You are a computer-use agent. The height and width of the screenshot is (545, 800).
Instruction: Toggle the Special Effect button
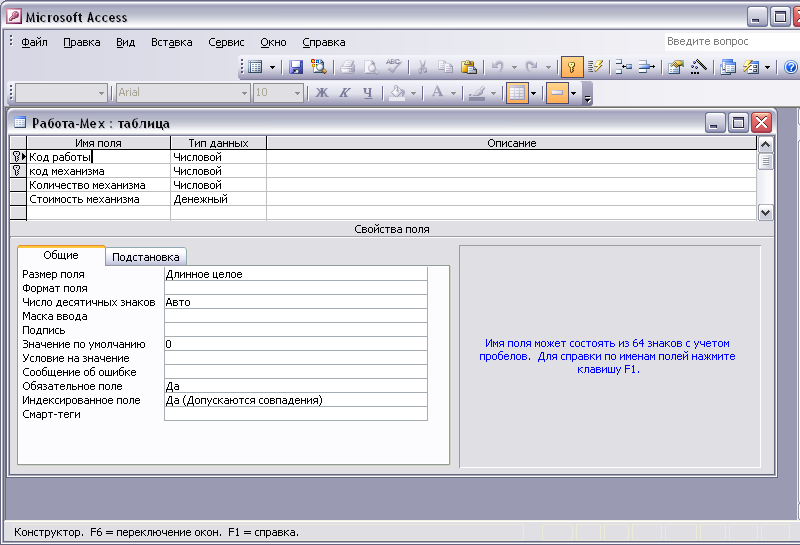[x=557, y=93]
